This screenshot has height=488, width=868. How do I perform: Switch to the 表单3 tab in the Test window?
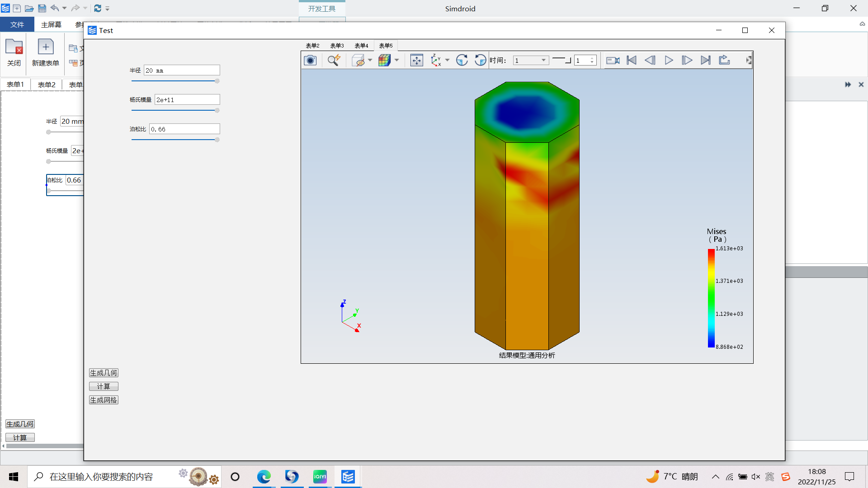(x=337, y=46)
